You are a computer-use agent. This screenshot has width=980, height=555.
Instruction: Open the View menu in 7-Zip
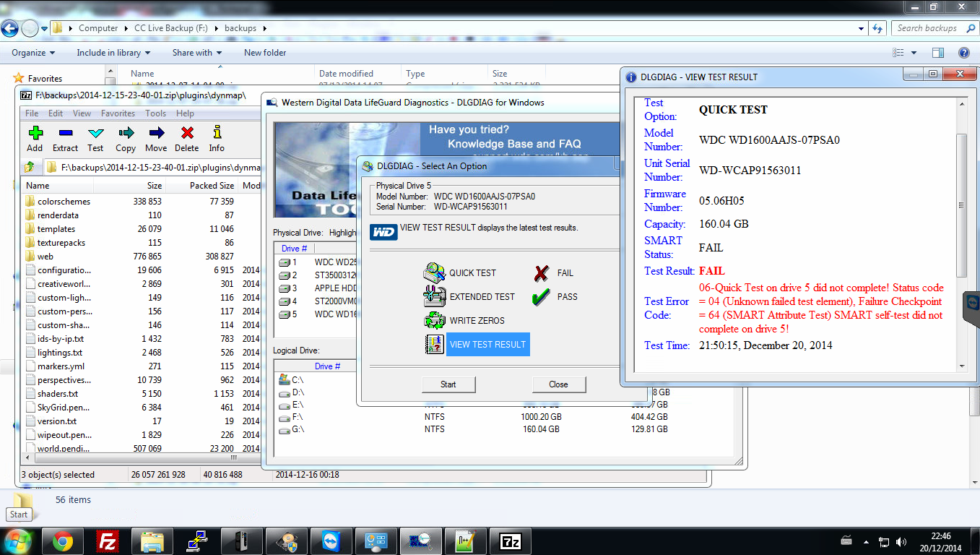coord(82,113)
